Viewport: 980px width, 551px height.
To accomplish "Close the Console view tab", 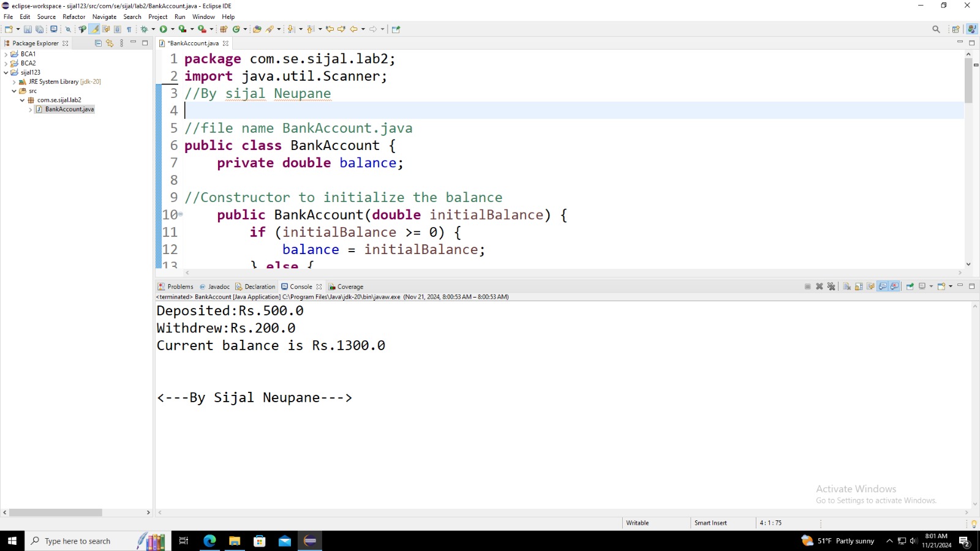I will coord(319,287).
